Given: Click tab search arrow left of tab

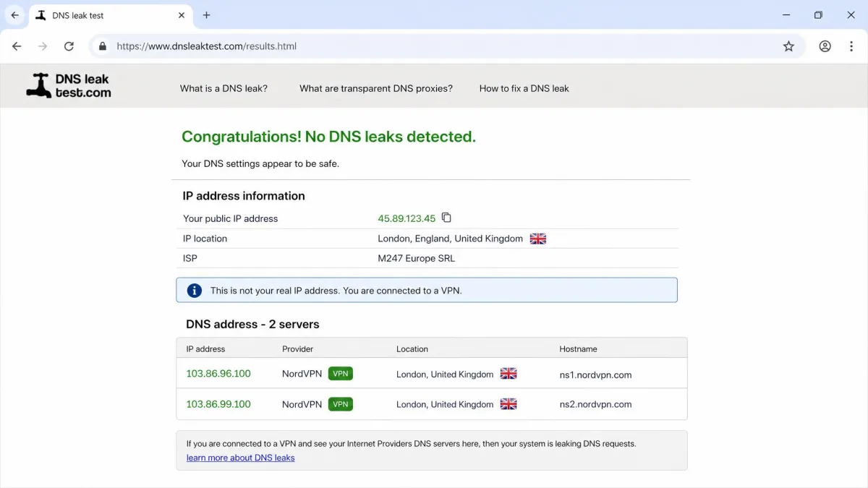Looking at the screenshot, I should tap(14, 15).
